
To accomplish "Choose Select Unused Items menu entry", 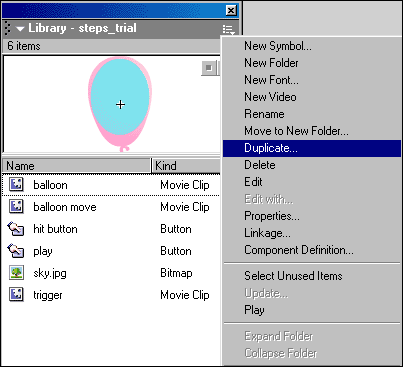I will tap(293, 276).
